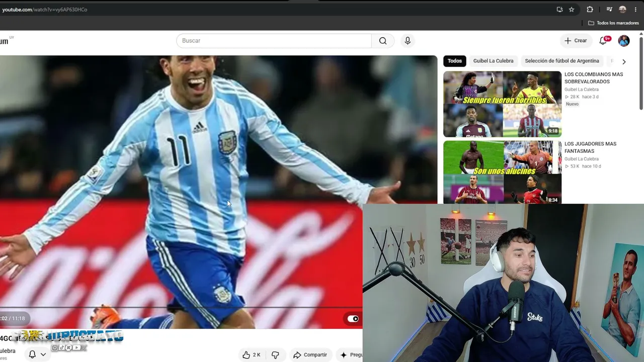Select the Guibel La Culebra filter chip
This screenshot has height=362, width=644.
pos(493,61)
